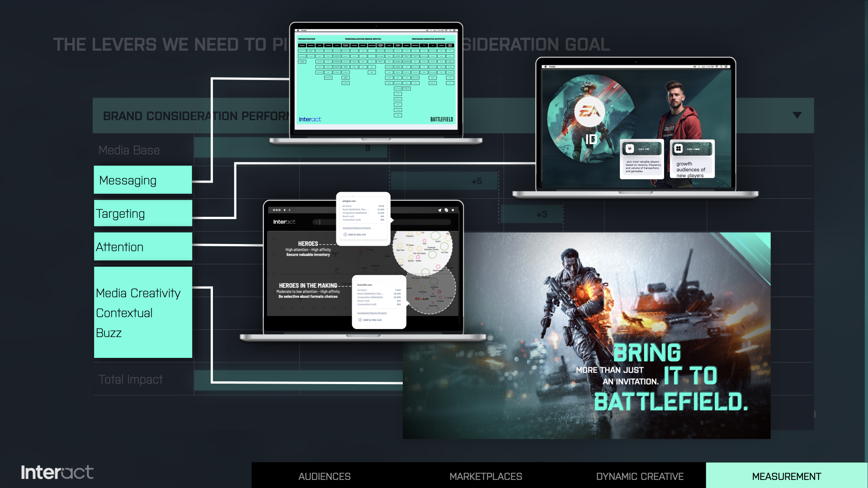Screen dimensions: 868x488
Task: Click the Targeting lever box
Action: pos(143,213)
